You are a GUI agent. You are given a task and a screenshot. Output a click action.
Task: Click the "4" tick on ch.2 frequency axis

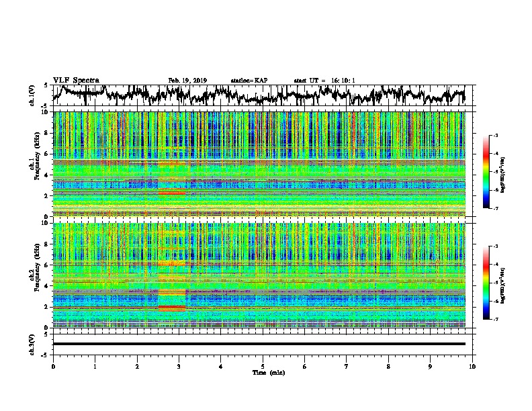click(x=46, y=286)
